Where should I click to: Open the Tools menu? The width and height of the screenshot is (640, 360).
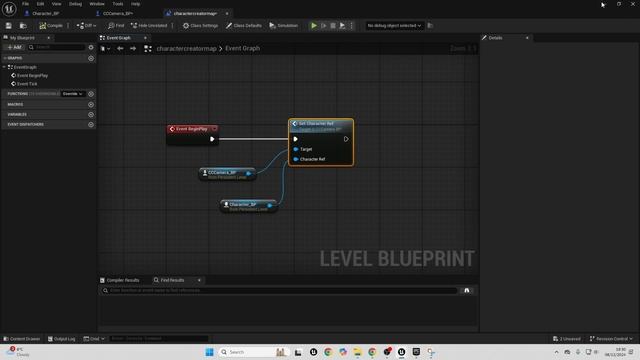click(118, 4)
